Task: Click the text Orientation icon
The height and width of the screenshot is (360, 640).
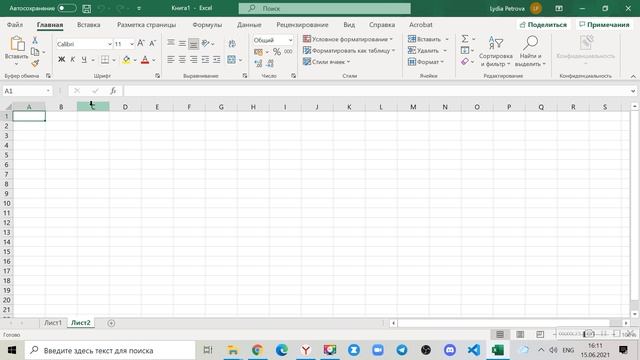Action: point(205,43)
